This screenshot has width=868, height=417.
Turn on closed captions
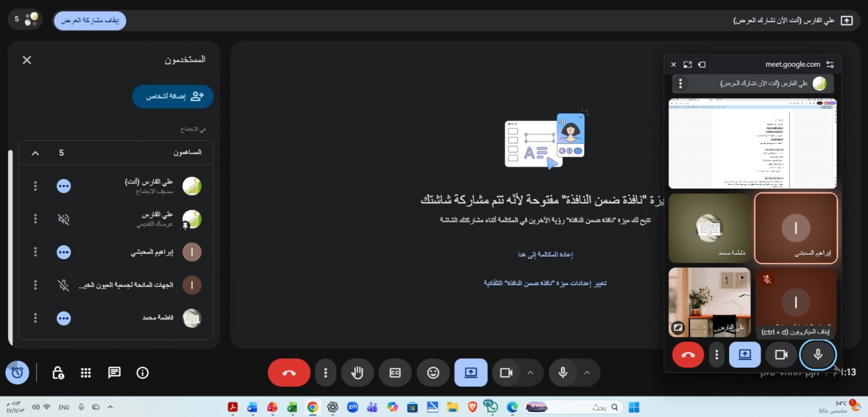tap(395, 373)
